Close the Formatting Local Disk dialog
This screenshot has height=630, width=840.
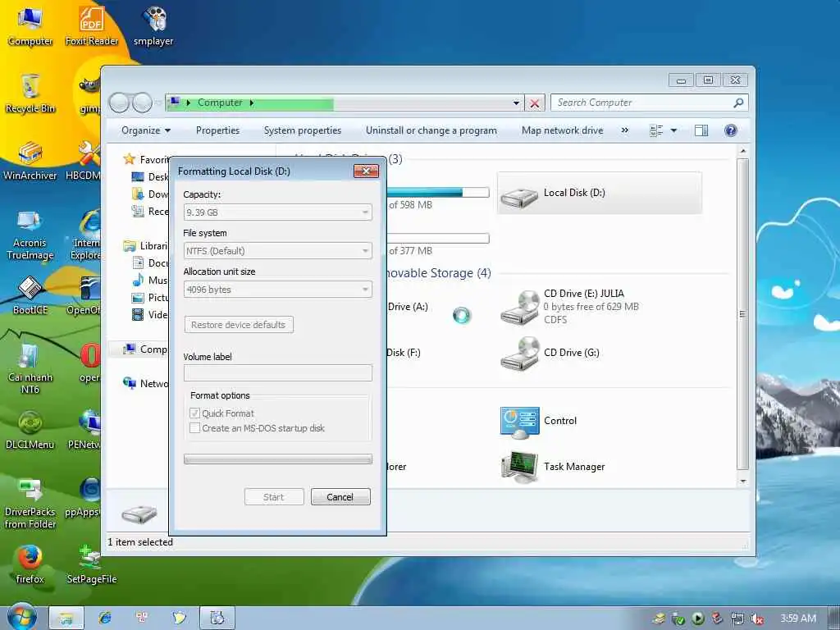click(x=366, y=171)
